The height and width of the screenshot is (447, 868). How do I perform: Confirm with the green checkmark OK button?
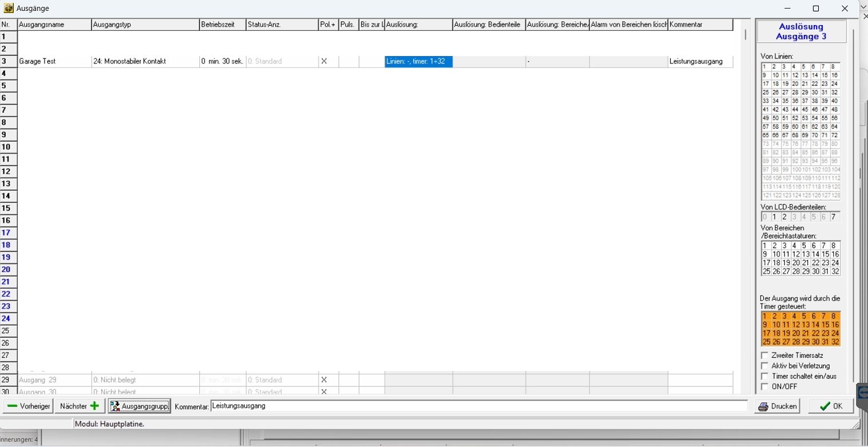(x=831, y=406)
